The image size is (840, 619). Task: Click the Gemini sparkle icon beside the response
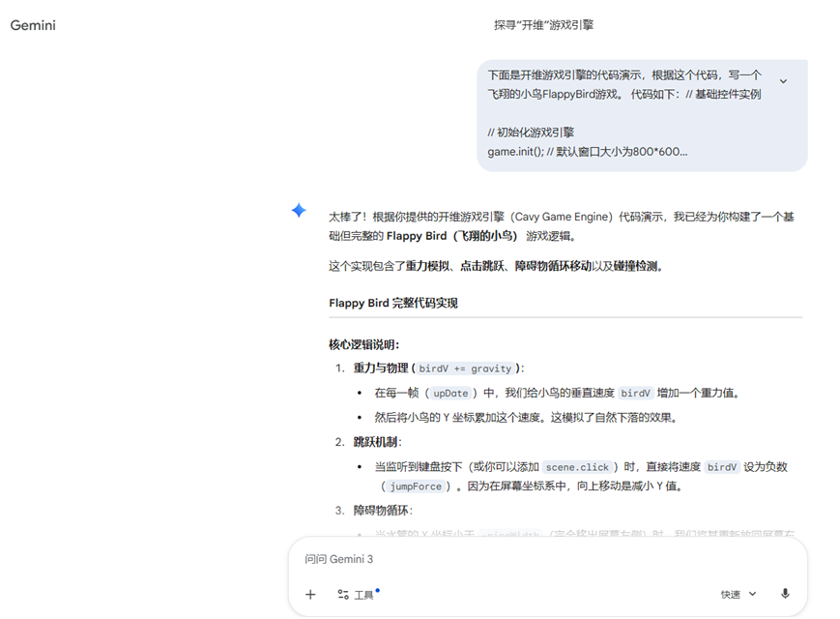[x=299, y=211]
